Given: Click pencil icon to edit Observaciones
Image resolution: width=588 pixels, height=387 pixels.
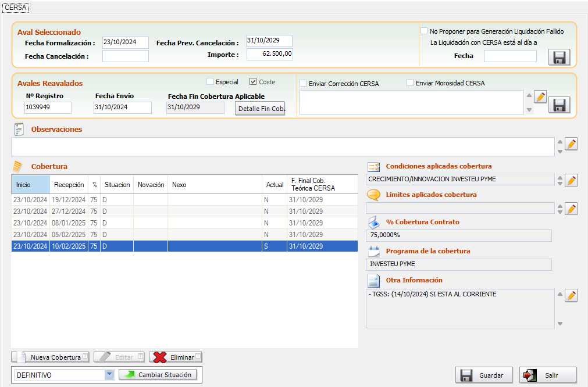Looking at the screenshot, I should pyautogui.click(x=571, y=144).
